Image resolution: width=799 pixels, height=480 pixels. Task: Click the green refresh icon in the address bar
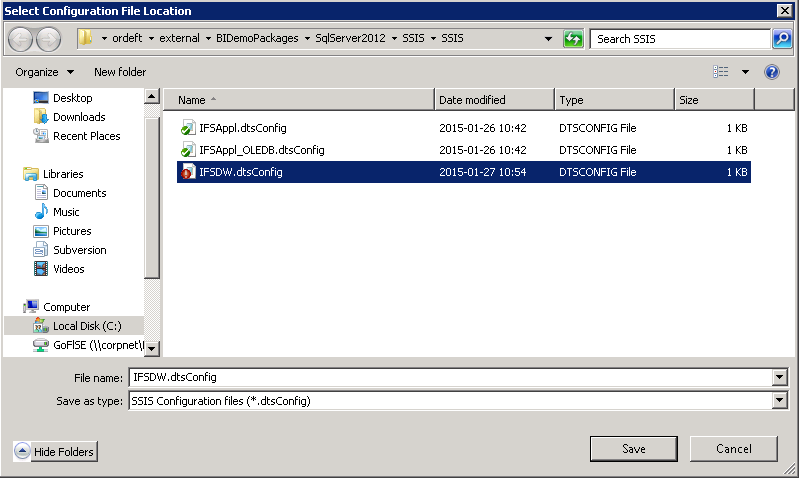573,39
